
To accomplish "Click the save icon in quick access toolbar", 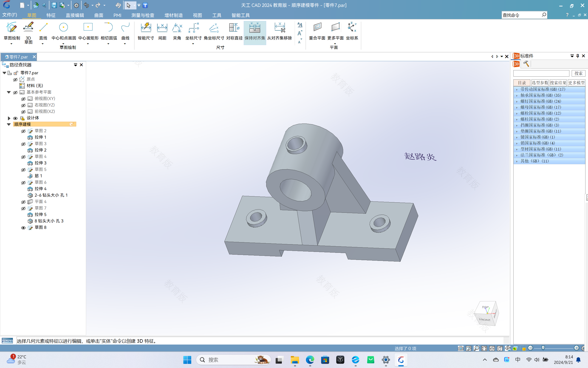I will tap(54, 5).
